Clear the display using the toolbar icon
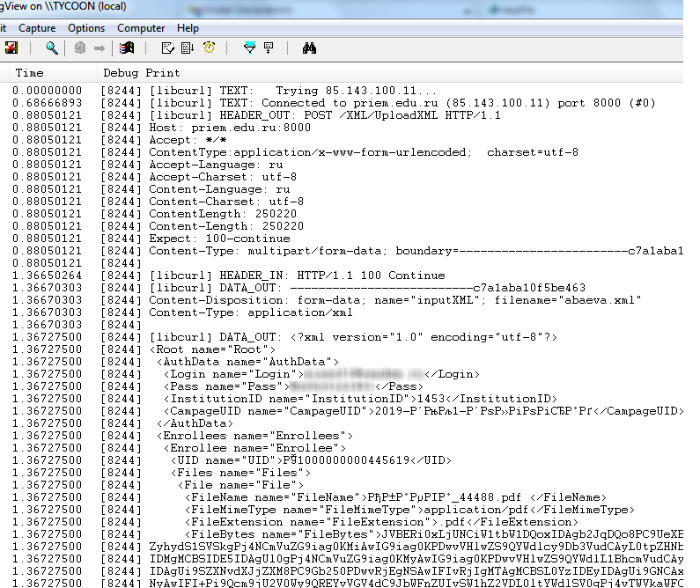 pos(167,48)
